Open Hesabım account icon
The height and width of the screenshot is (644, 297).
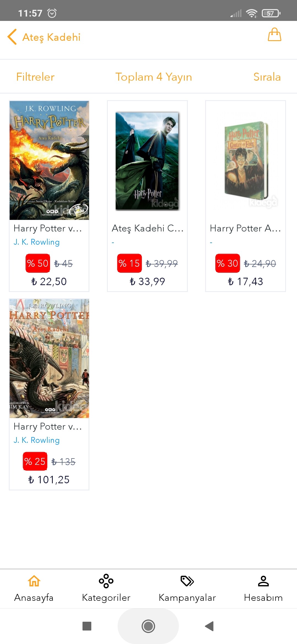(263, 581)
